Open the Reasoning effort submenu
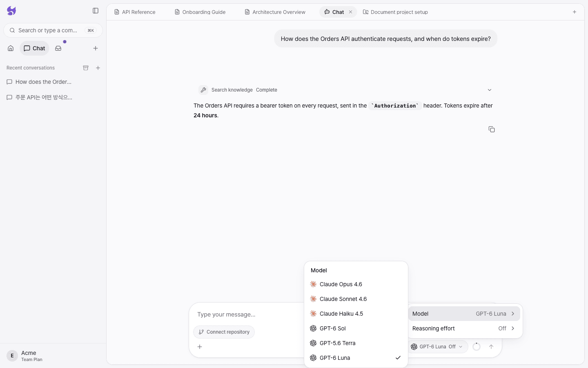 [464, 328]
